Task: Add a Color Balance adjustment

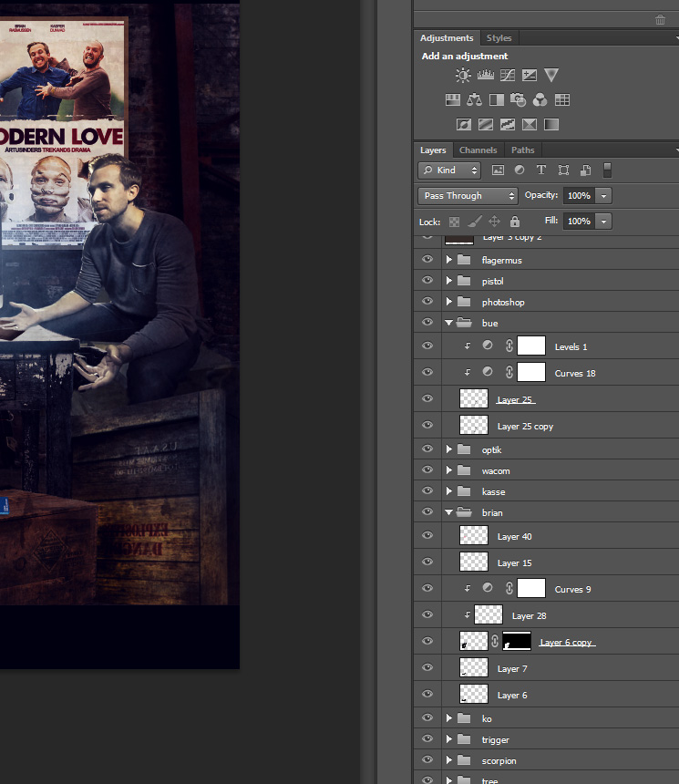Action: (x=475, y=100)
